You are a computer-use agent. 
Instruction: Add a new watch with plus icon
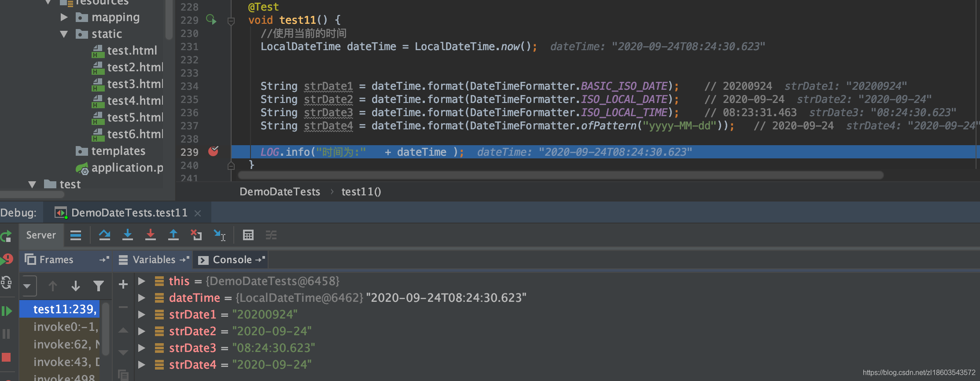tap(123, 284)
